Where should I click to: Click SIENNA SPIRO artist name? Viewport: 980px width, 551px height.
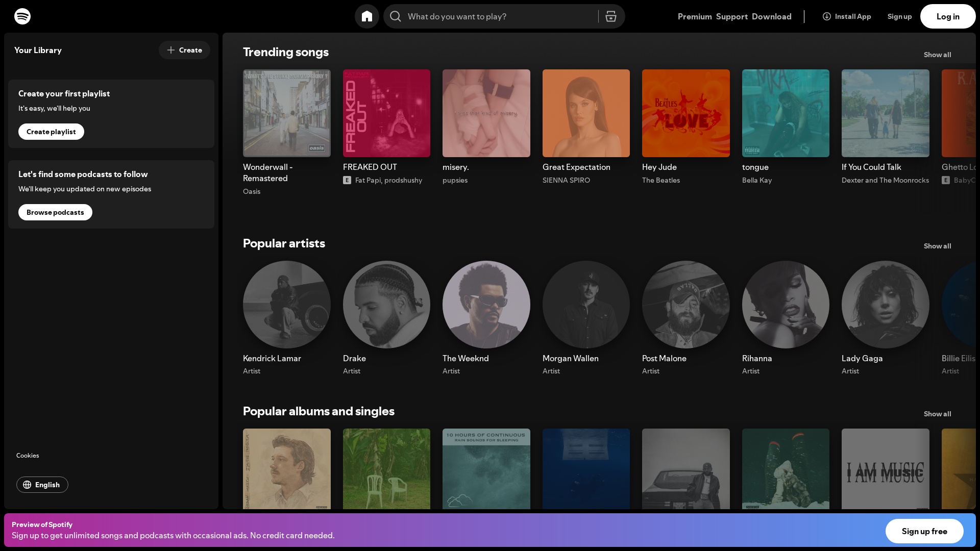[566, 180]
